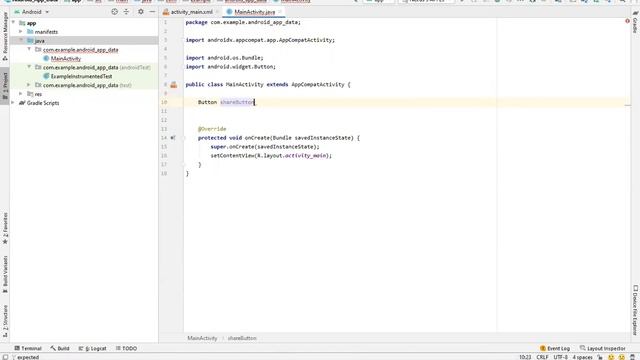Click the setContentView line of code
The height and width of the screenshot is (360, 640).
(271, 156)
